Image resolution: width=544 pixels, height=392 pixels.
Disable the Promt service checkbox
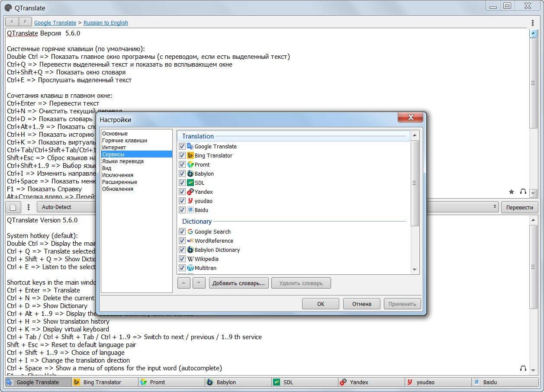(x=182, y=164)
